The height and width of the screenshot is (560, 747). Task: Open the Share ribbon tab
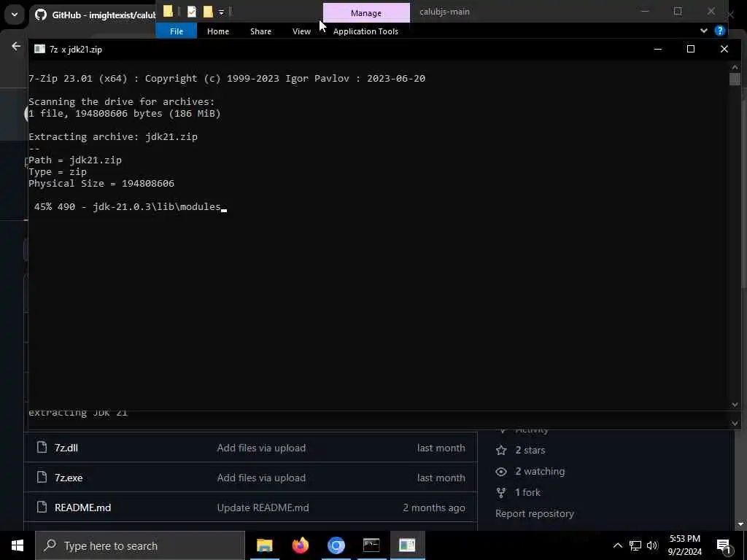[x=260, y=31]
